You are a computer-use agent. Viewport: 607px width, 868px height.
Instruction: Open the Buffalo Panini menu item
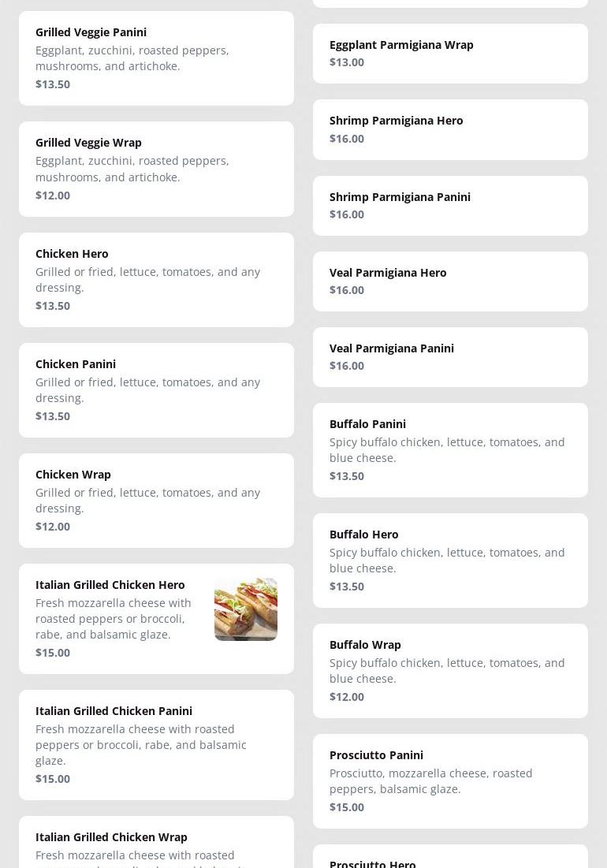point(450,449)
